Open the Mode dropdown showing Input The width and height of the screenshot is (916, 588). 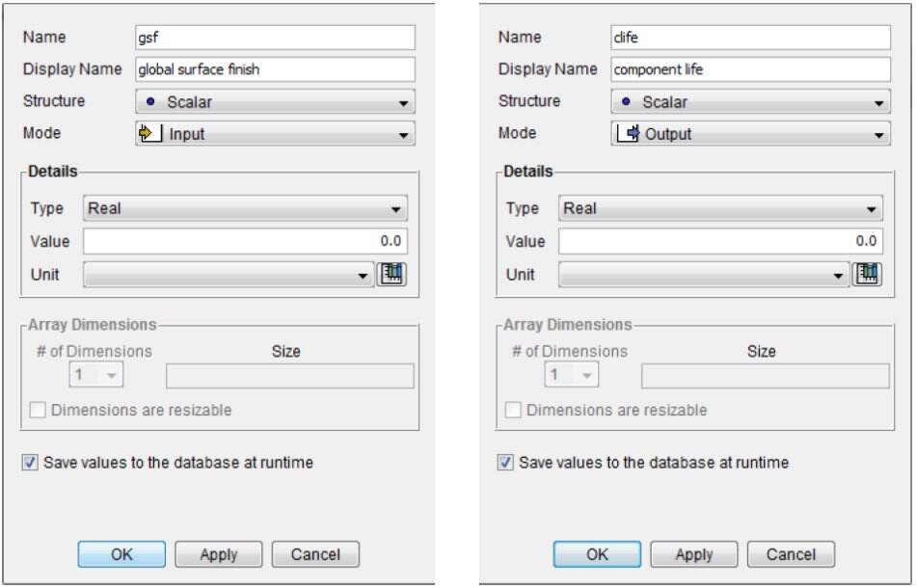tap(275, 135)
